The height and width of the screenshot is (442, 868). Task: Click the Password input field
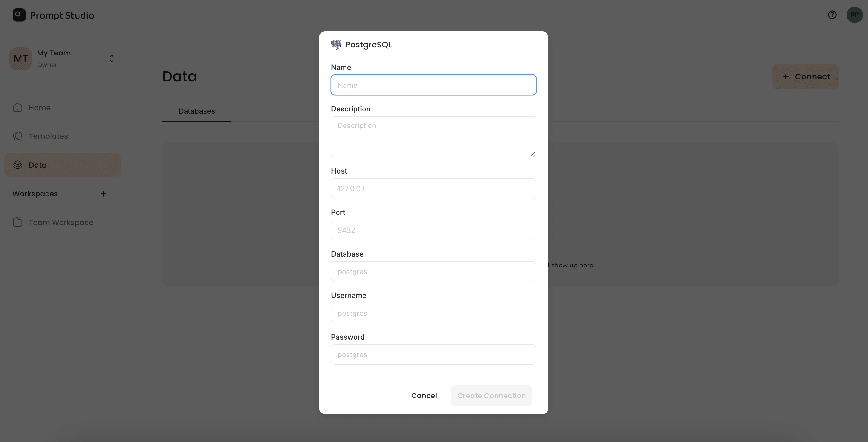point(433,355)
